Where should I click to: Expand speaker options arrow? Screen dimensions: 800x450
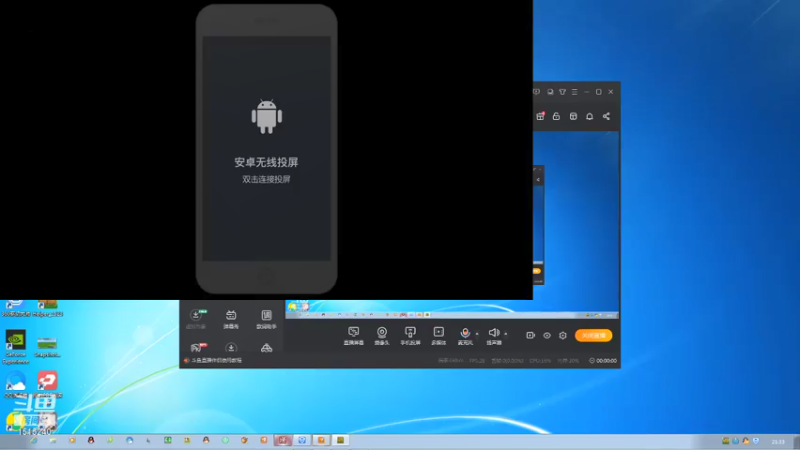click(506, 334)
